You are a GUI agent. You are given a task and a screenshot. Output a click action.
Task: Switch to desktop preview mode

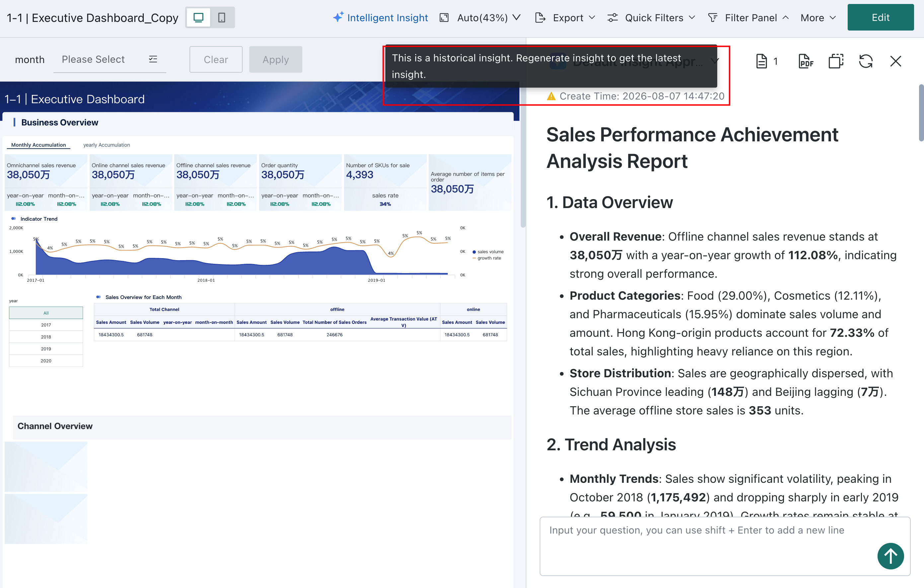[x=198, y=18]
